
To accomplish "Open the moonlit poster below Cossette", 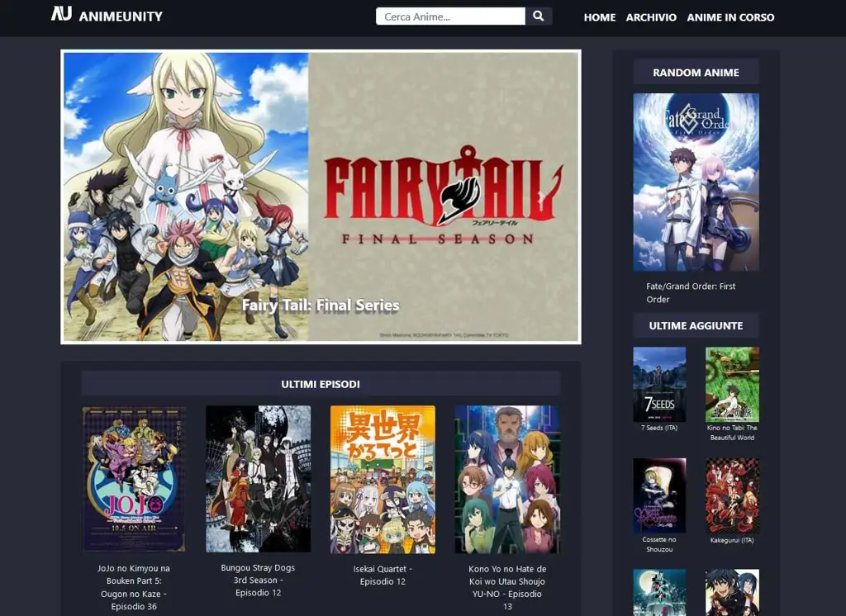I will pyautogui.click(x=659, y=592).
